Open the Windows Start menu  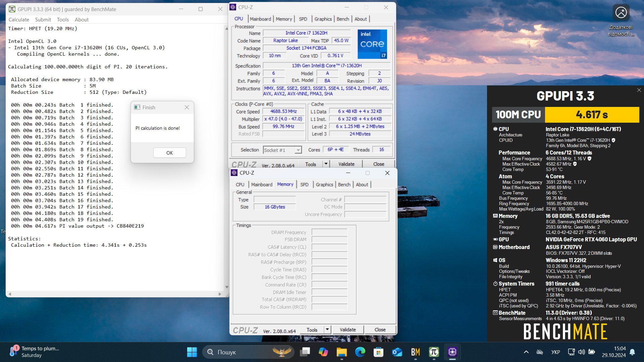coord(192,352)
